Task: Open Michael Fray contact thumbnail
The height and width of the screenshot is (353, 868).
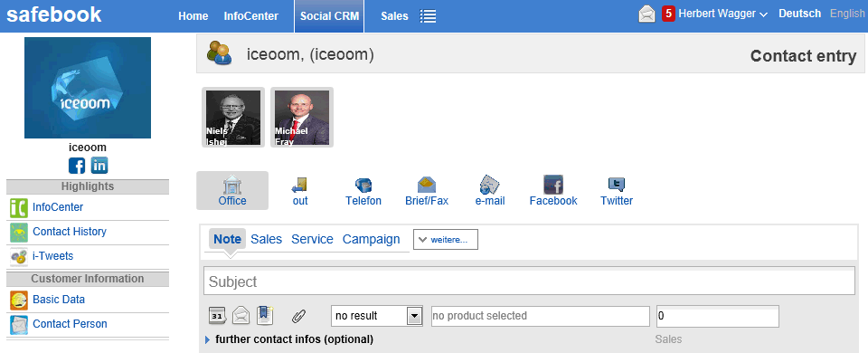Action: click(x=302, y=118)
